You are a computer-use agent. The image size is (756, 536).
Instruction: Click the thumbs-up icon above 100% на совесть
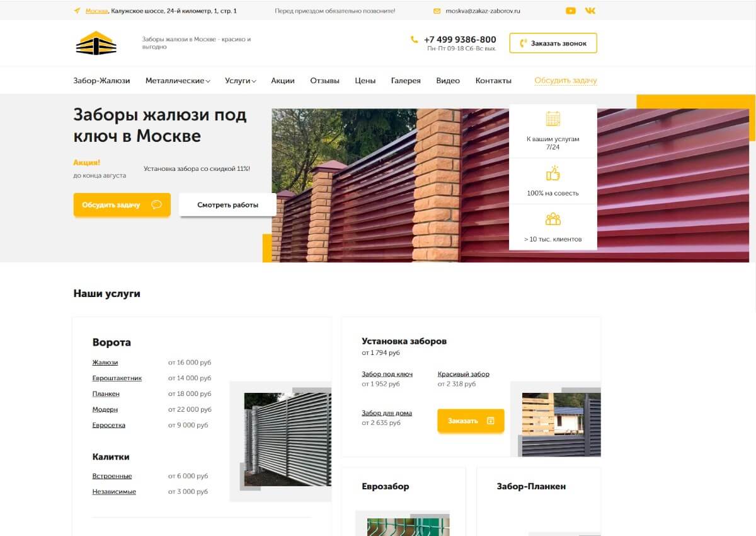(x=553, y=173)
